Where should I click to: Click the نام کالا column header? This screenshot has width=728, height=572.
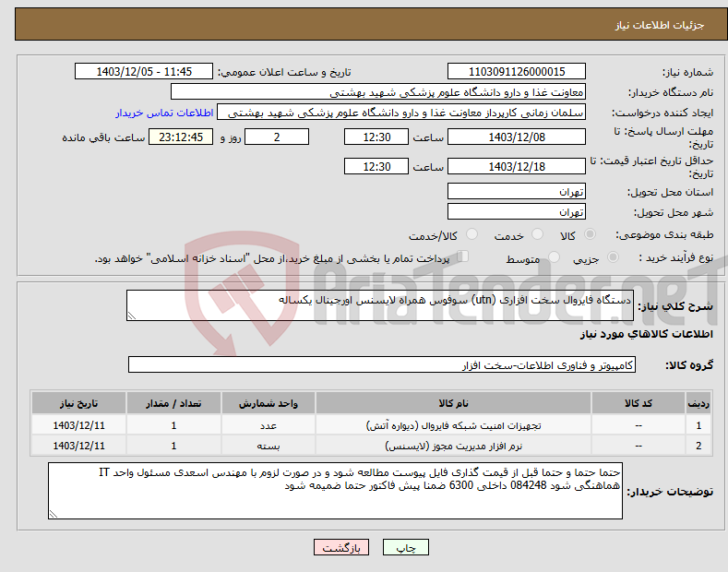coord(453,403)
